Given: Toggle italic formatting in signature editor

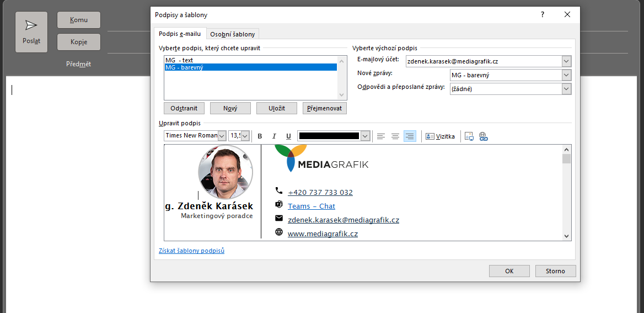Looking at the screenshot, I should [274, 136].
